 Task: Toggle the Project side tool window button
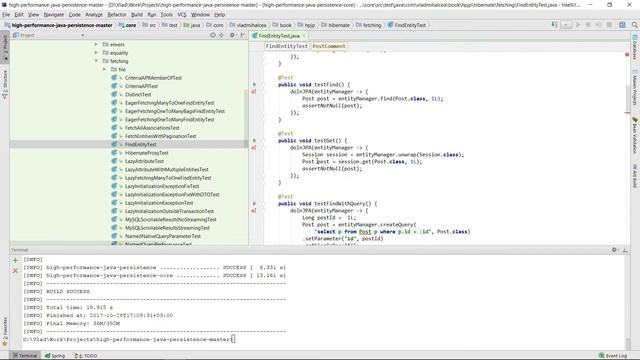[x=5, y=47]
